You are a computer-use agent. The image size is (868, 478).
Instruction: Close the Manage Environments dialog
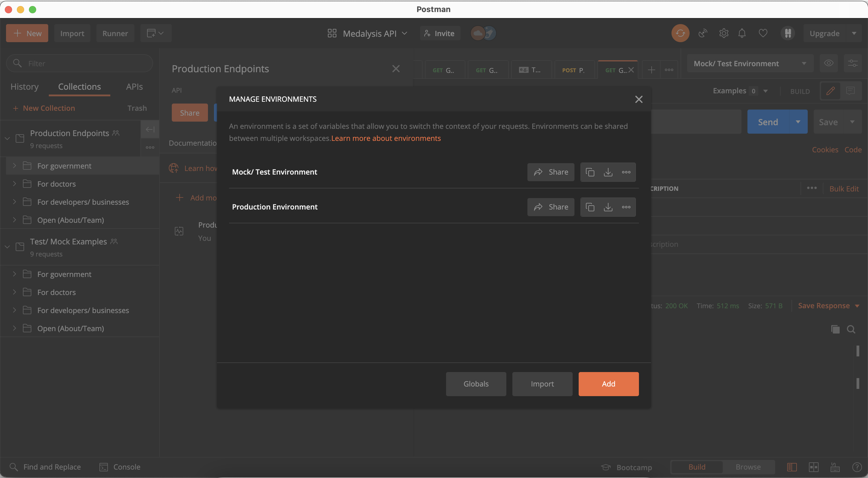(639, 99)
